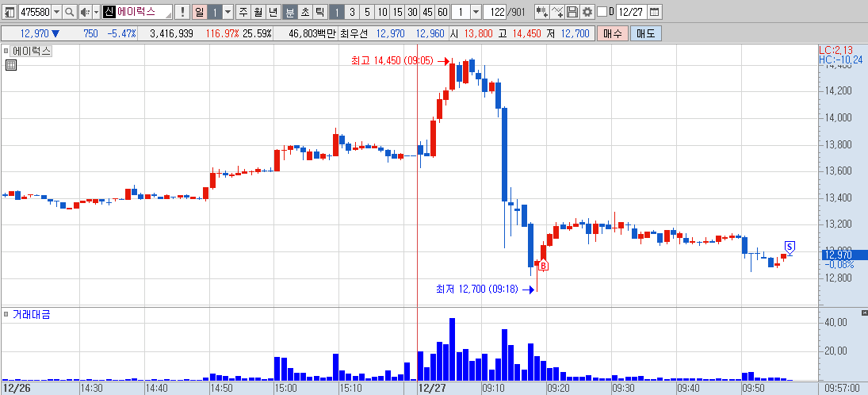
Task: Click the current price 12,970 in quote bar
Action: tap(34, 34)
